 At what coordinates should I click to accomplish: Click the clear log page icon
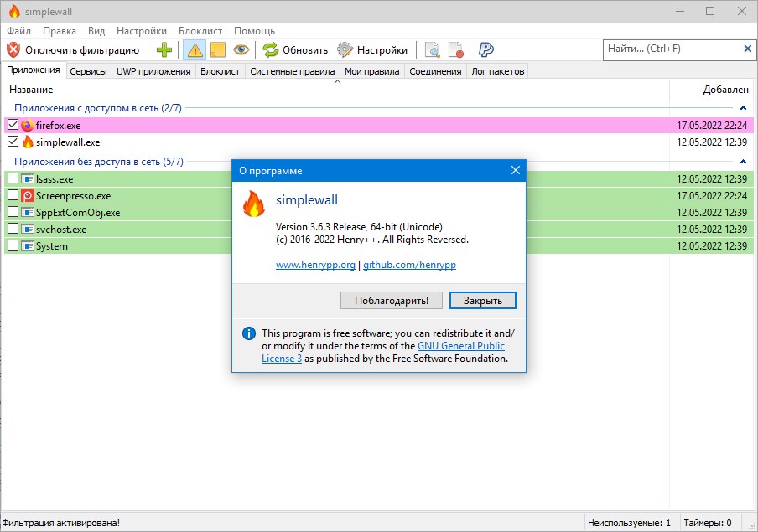tap(456, 49)
